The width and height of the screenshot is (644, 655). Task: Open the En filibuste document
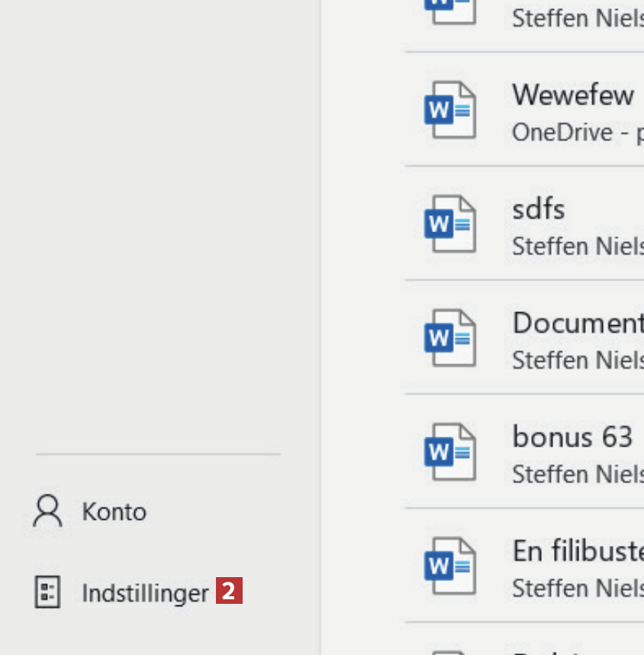(578, 550)
